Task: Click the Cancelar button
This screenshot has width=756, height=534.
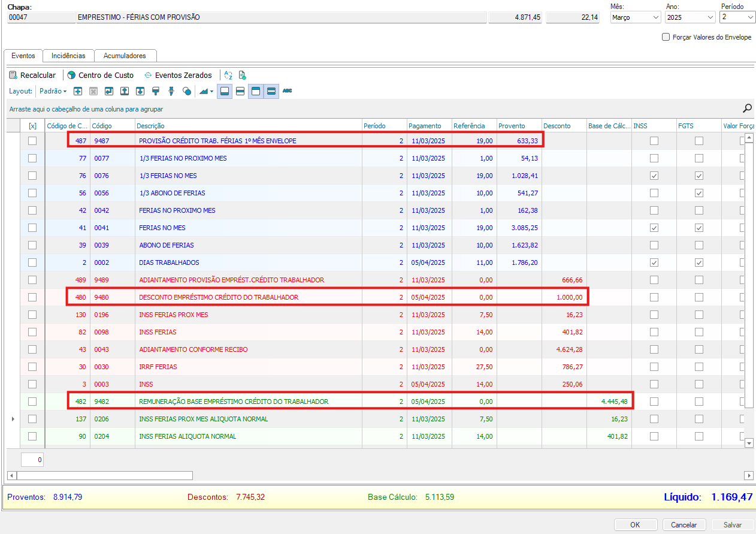Action: 684,524
